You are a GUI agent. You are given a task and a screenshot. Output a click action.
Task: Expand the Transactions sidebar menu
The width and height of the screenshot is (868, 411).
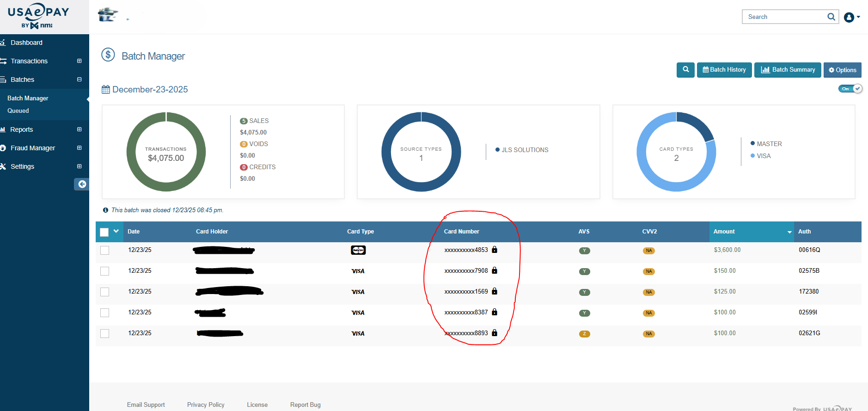79,61
